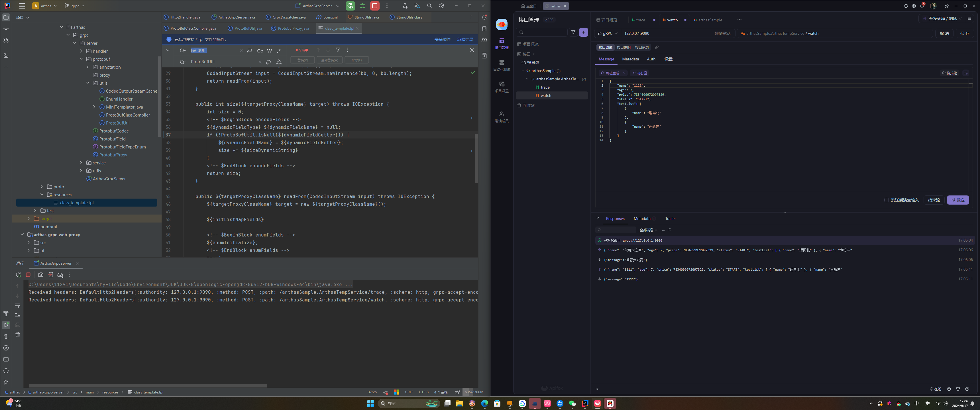Screen dimensions: 980x410
Task: Expand the service folder in project tree
Action: click(81, 163)
